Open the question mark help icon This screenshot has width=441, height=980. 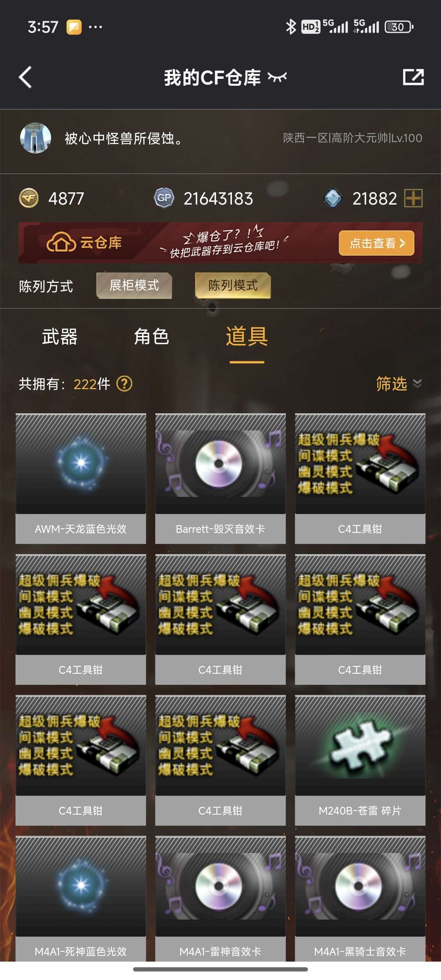(x=125, y=384)
